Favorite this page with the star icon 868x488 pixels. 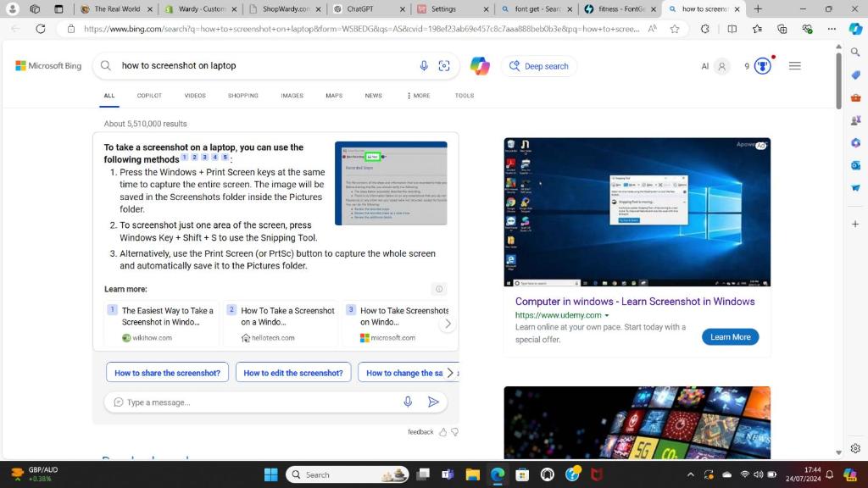(x=675, y=28)
